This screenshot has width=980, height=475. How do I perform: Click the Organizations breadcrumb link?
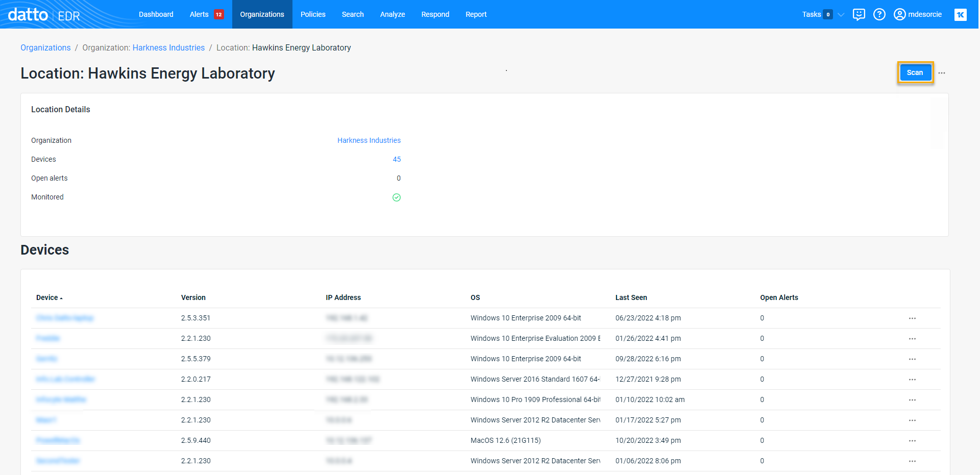45,47
